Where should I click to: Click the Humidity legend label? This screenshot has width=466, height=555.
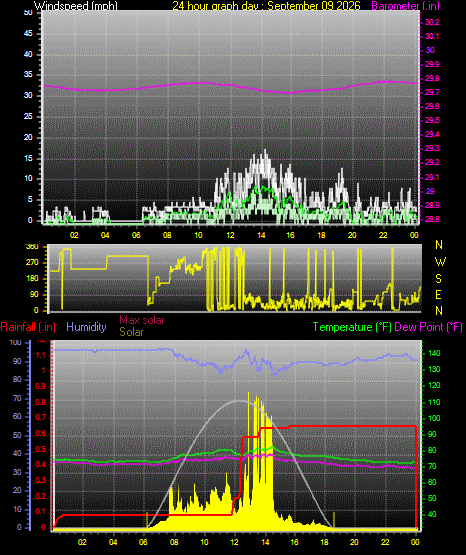tap(86, 327)
